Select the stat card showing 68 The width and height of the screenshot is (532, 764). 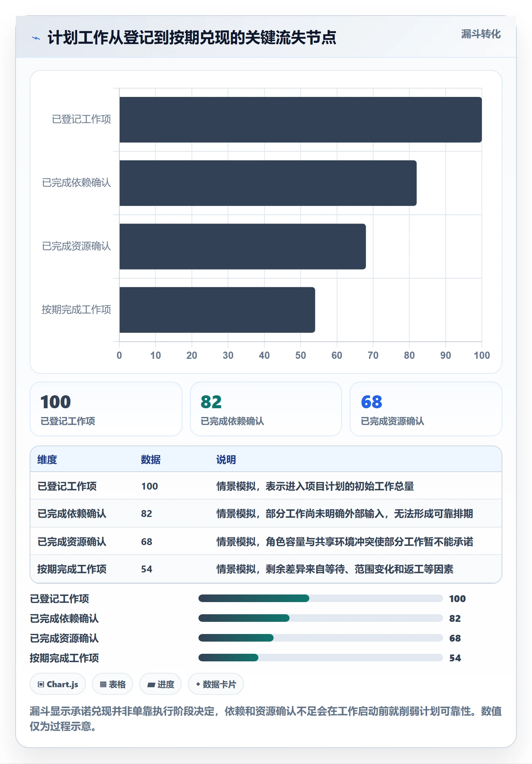[426, 409]
